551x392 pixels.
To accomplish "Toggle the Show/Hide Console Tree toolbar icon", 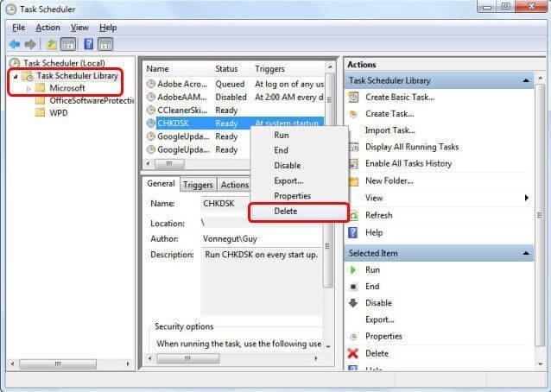I will pyautogui.click(x=68, y=44).
